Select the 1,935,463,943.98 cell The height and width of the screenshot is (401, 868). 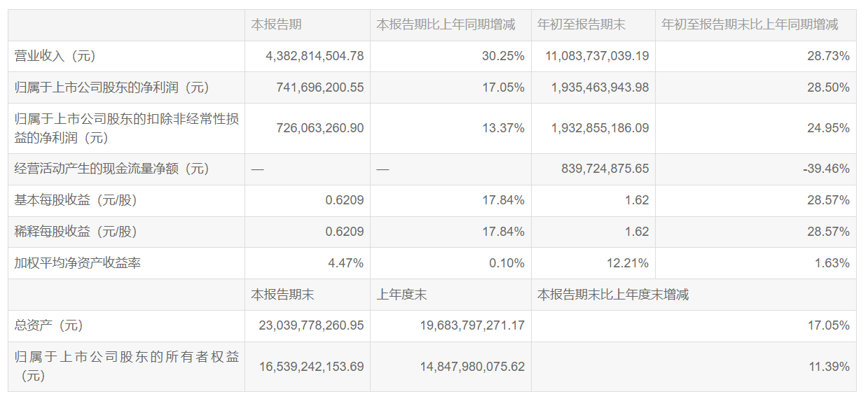600,87
